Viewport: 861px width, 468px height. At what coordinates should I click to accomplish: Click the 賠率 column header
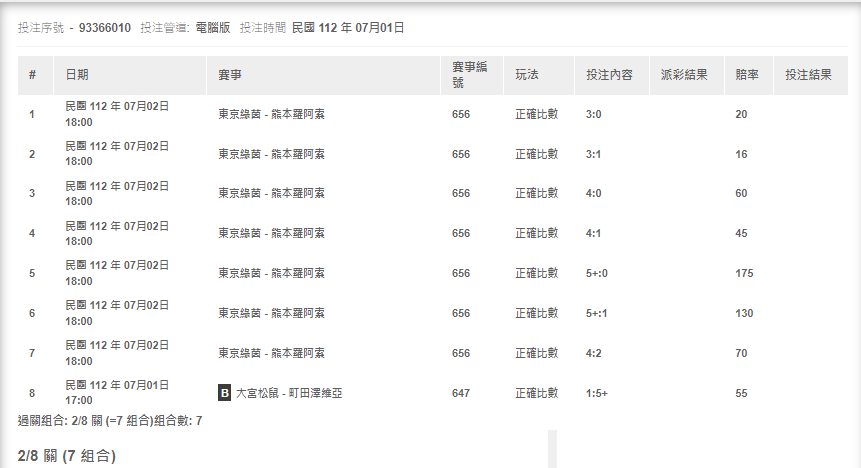(746, 75)
